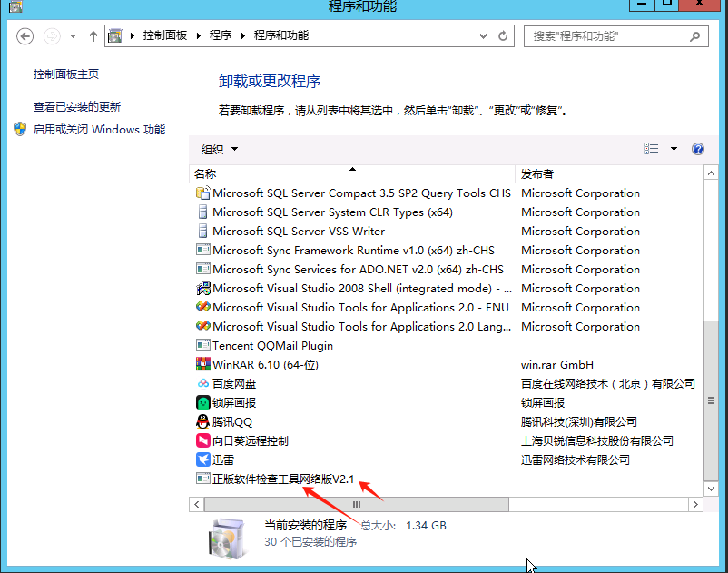728x573 pixels.
Task: Select Visual Studio Tools Applications 2.0 Lang icon
Action: [203, 326]
